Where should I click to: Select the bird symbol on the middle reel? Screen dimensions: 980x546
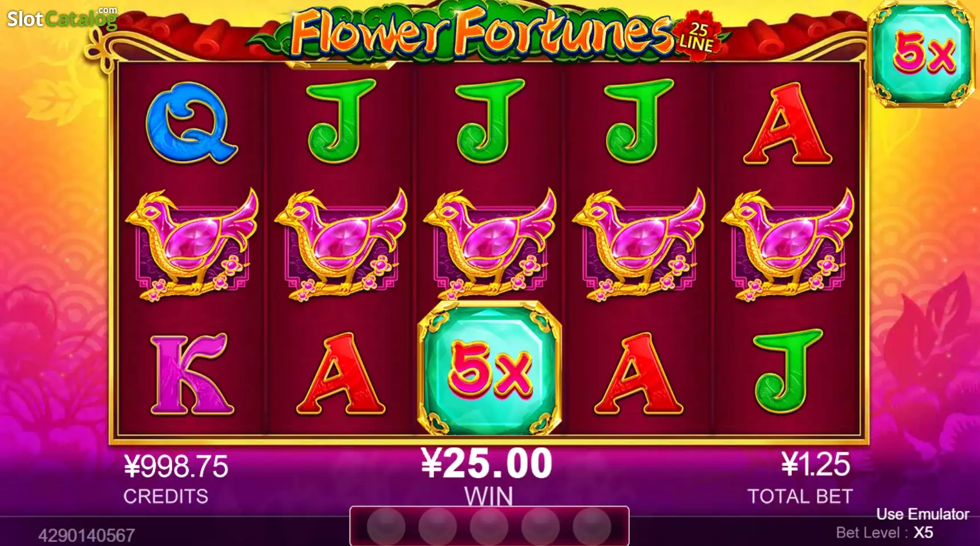490,245
